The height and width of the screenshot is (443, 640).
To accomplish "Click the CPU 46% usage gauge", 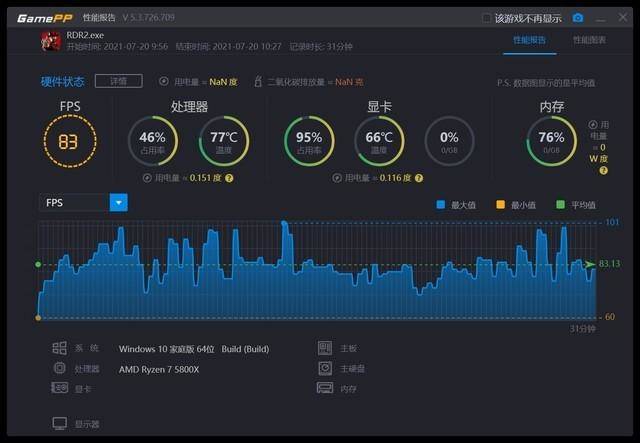I will pos(153,141).
